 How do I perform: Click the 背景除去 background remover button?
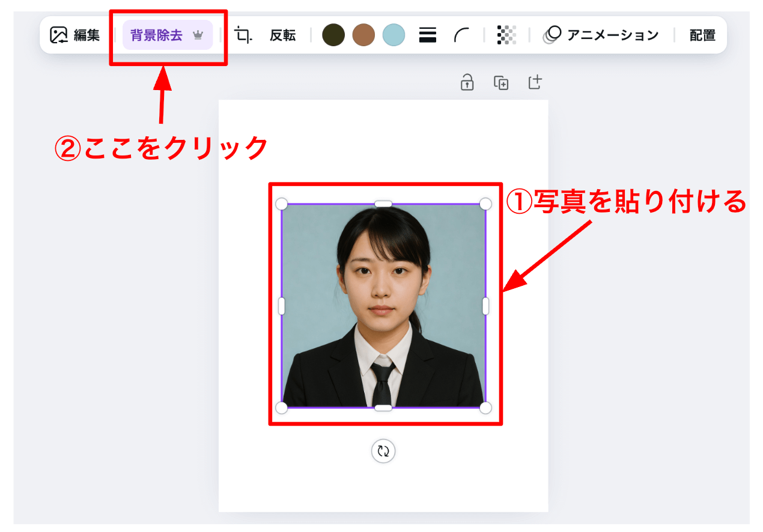tap(168, 35)
